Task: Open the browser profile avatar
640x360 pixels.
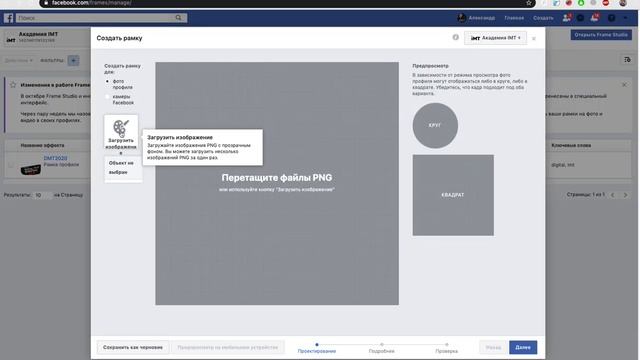Action: point(622,3)
